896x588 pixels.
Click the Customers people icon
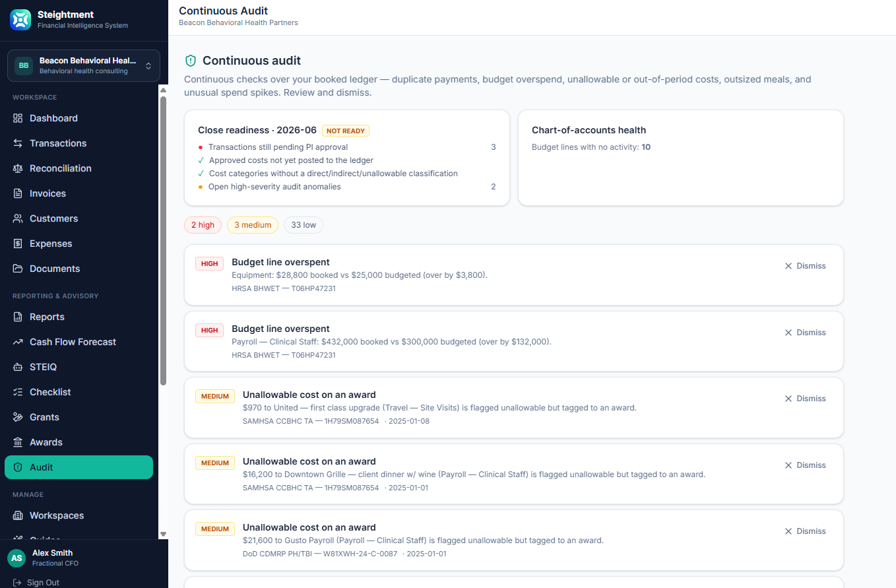tap(18, 218)
